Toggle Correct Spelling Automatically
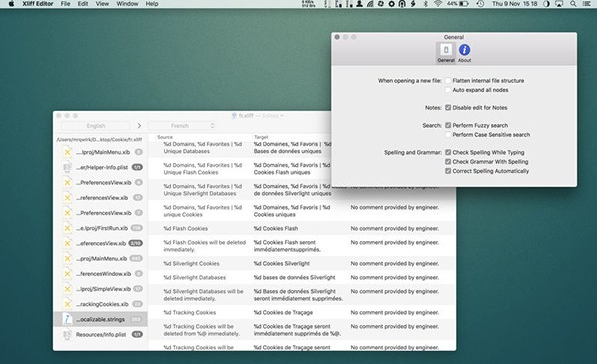The height and width of the screenshot is (364, 597). pyautogui.click(x=448, y=171)
